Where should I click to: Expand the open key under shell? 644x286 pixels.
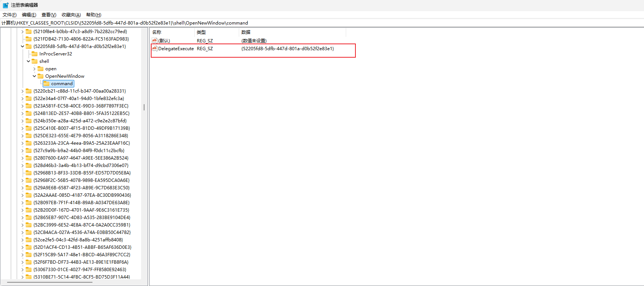click(34, 69)
